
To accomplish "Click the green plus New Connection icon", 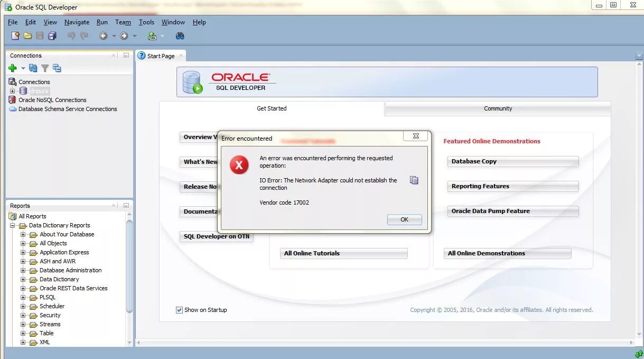I will [x=13, y=68].
